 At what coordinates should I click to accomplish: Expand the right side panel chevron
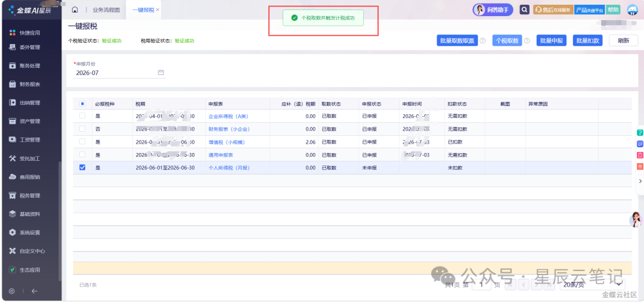640,180
